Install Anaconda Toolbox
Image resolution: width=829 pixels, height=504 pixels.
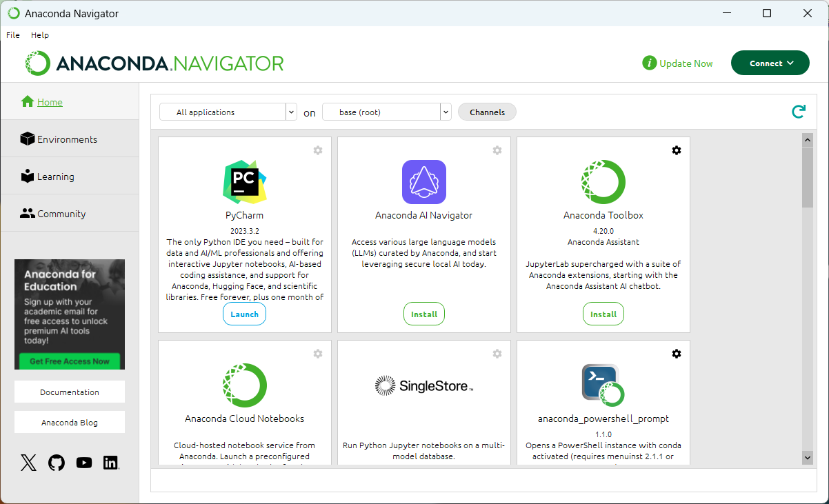[603, 314]
